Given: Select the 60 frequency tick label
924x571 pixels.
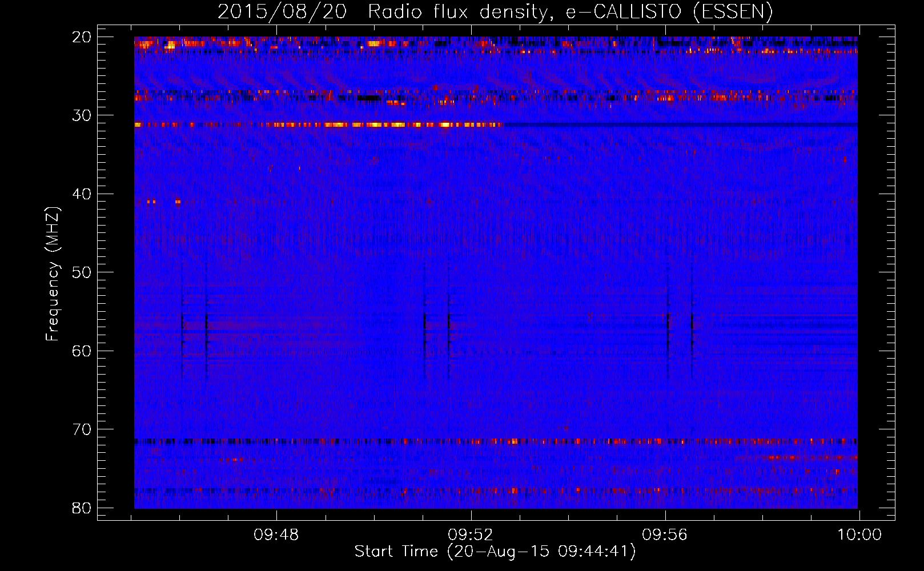Looking at the screenshot, I should 82,351.
